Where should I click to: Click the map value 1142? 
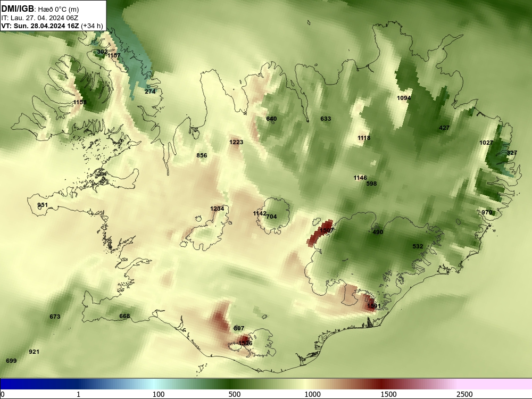tap(260, 213)
